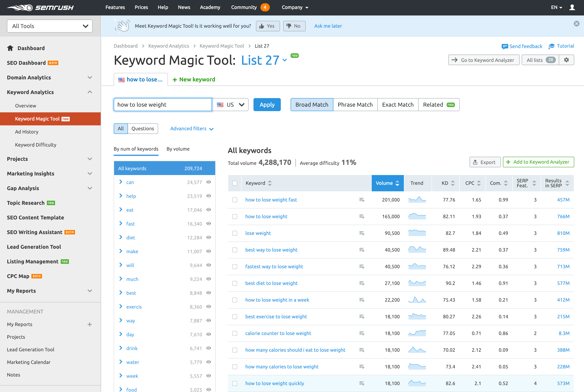
Task: Open the Tutorial graduation cap link
Action: [x=561, y=46]
